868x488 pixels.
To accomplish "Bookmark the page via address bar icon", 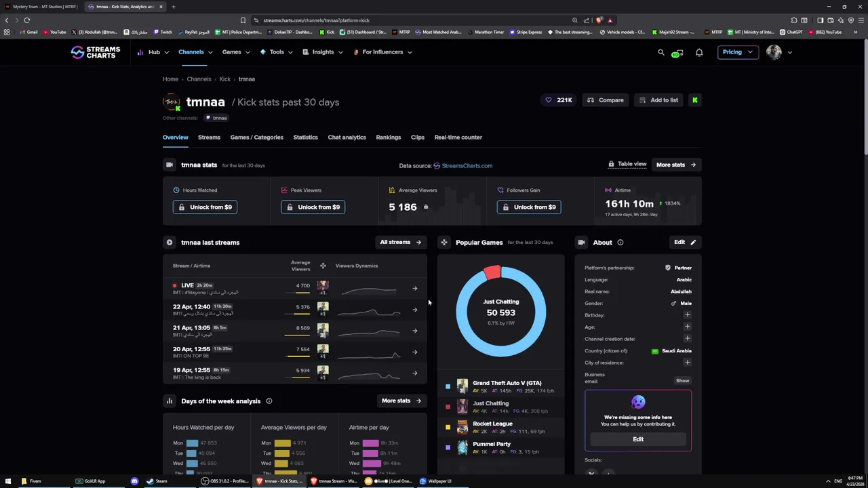I will 243,20.
